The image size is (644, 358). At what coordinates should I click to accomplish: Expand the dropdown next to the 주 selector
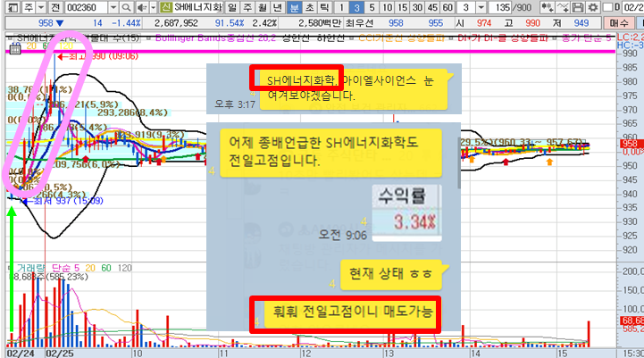click(x=41, y=7)
